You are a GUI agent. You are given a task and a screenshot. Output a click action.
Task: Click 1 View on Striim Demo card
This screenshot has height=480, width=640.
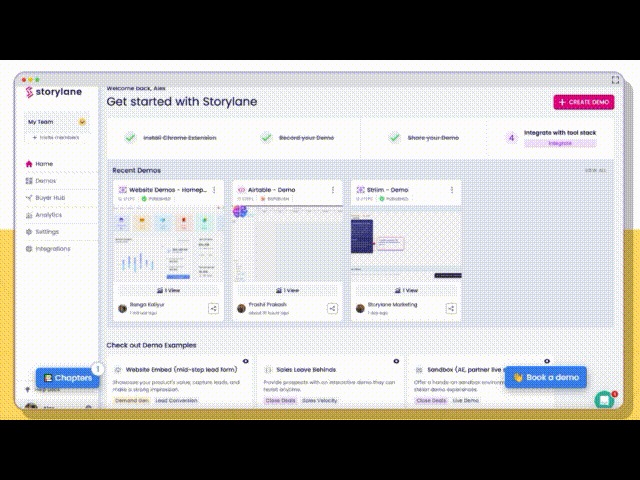pyautogui.click(x=406, y=291)
